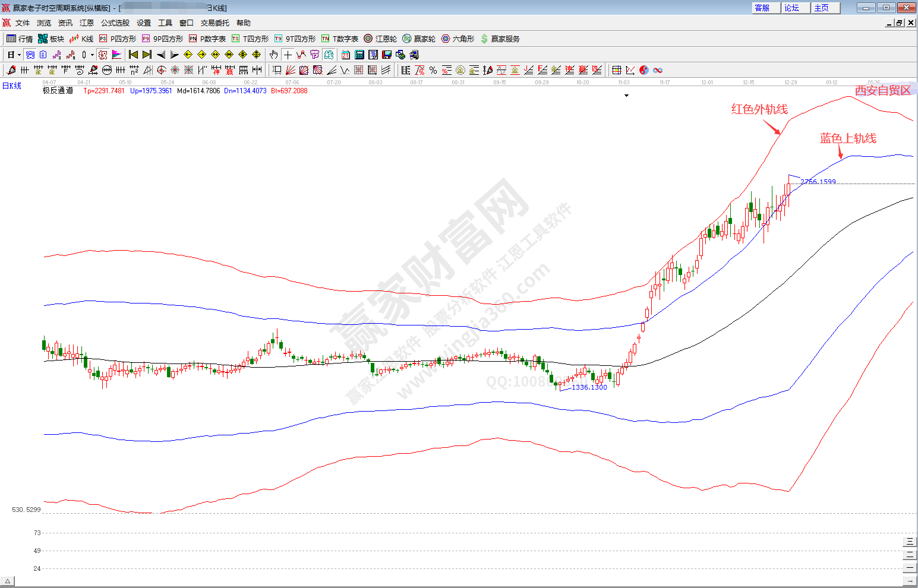Click the 论坛 forum button
The image size is (918, 588).
(x=791, y=8)
